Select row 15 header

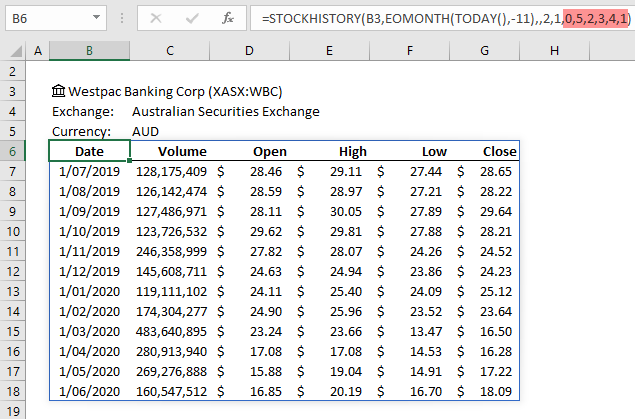pyautogui.click(x=13, y=332)
